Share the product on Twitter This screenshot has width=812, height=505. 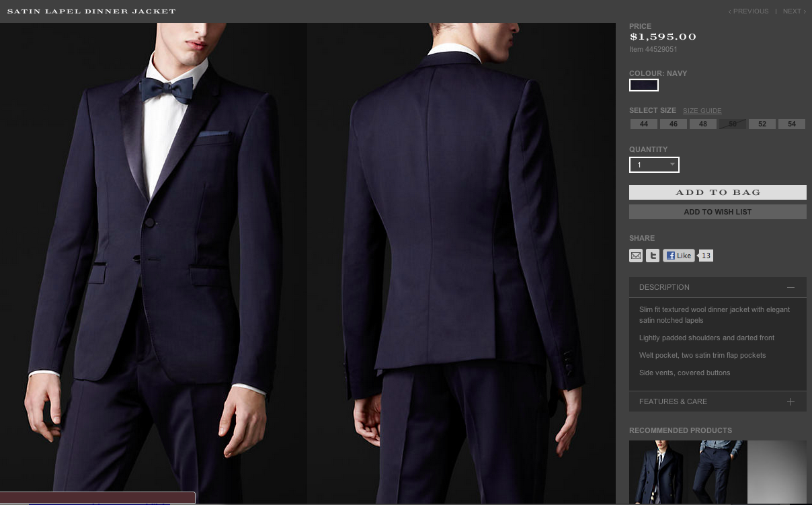point(652,256)
